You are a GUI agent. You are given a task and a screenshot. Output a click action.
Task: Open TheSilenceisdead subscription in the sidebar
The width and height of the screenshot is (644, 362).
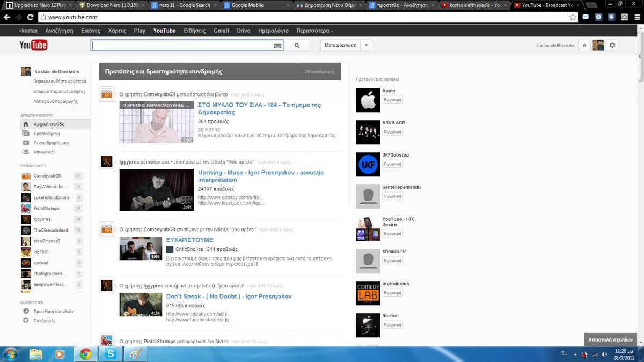pos(52,230)
